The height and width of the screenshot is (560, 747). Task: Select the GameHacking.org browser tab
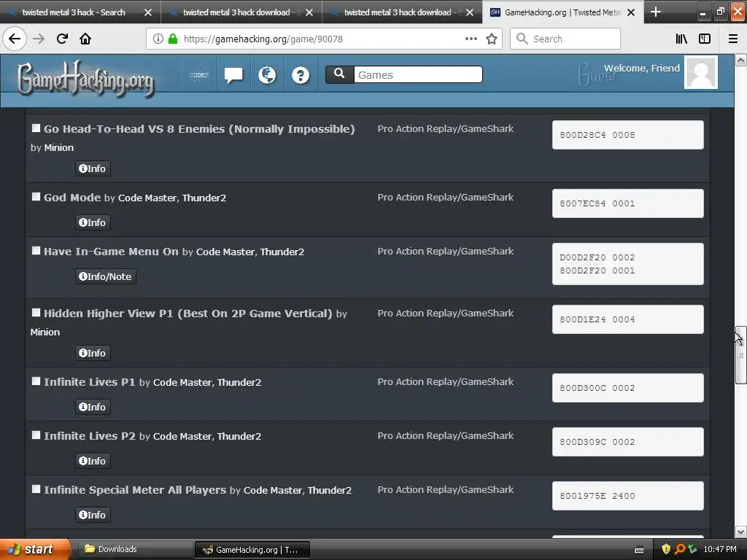click(562, 12)
